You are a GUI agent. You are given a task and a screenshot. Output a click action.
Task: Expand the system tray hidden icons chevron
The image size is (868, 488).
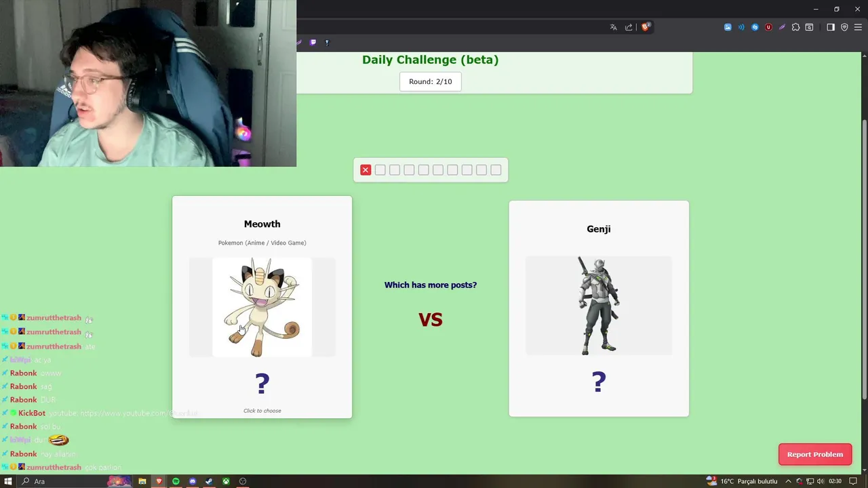(788, 481)
